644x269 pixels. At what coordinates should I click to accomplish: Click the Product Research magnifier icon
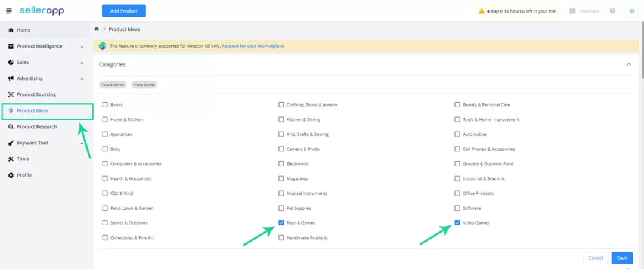point(11,127)
